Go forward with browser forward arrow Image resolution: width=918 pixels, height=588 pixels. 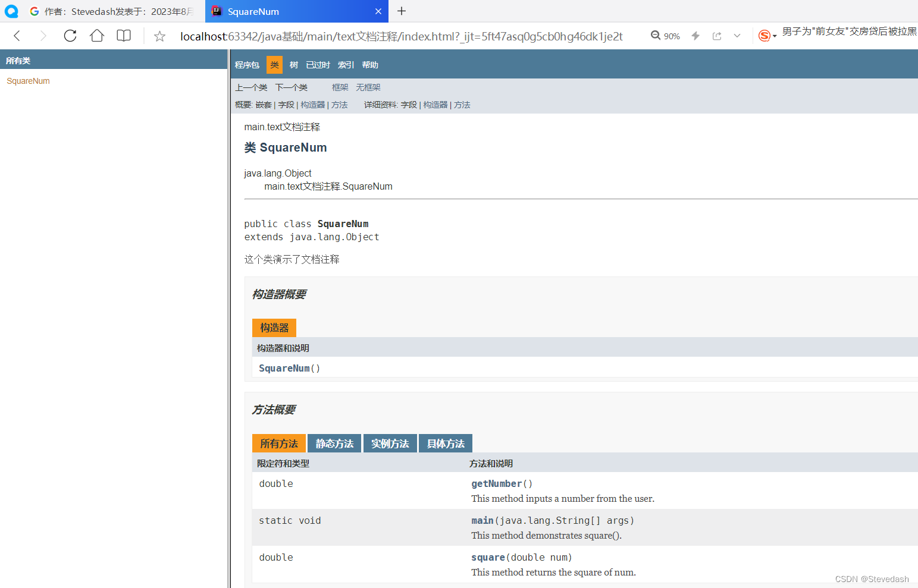click(43, 36)
